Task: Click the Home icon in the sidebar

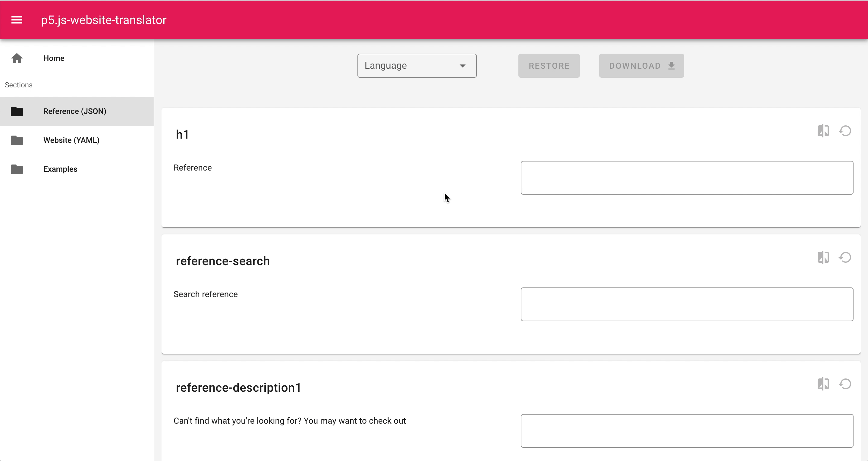Action: pyautogui.click(x=16, y=58)
